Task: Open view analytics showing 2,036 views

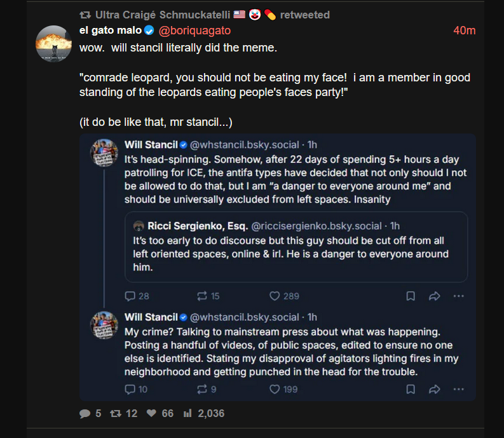Action: point(187,414)
